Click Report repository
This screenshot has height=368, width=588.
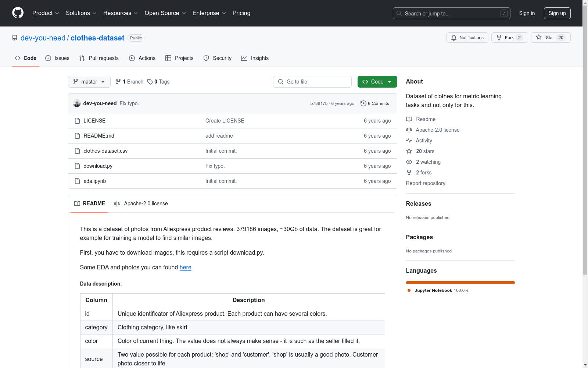pyautogui.click(x=426, y=183)
